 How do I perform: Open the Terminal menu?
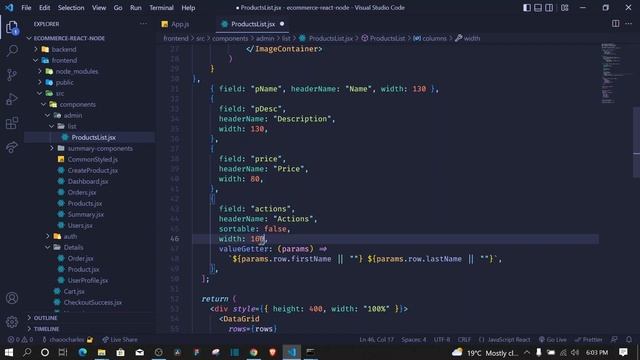161,8
